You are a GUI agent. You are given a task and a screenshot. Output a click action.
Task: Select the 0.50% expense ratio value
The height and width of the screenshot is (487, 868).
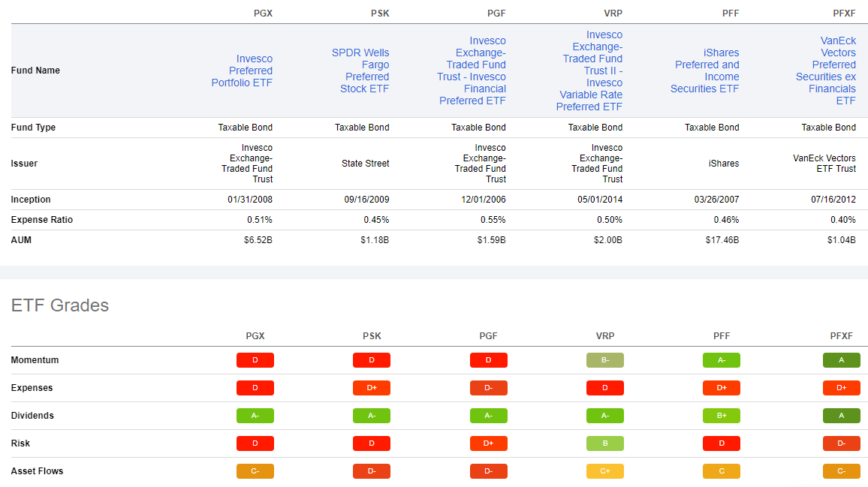(x=610, y=221)
